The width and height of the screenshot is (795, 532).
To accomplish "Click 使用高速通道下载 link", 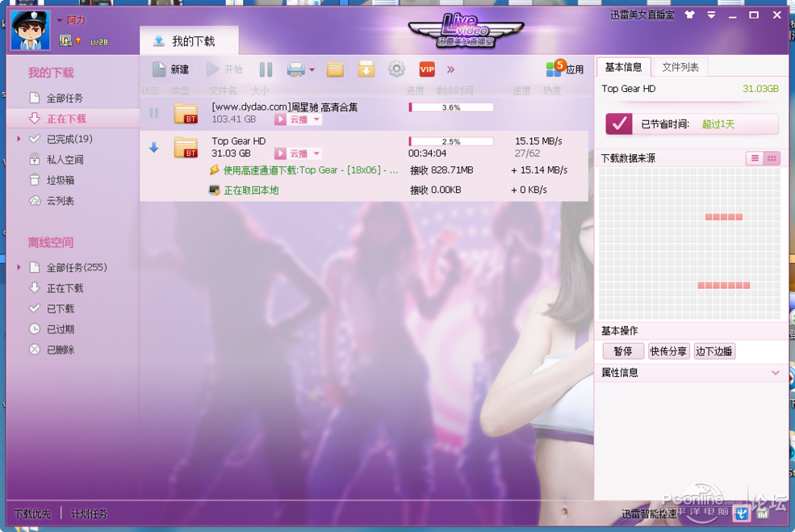I will click(x=310, y=170).
